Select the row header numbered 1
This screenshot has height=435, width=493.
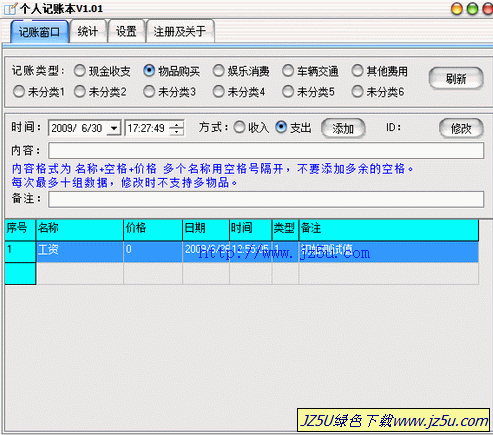point(20,252)
